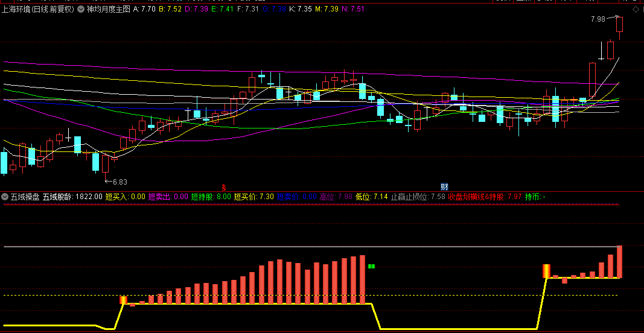Screen dimensions: 644x333
Task: Click the small green marker in the indicator panel
Action: [x=371, y=267]
